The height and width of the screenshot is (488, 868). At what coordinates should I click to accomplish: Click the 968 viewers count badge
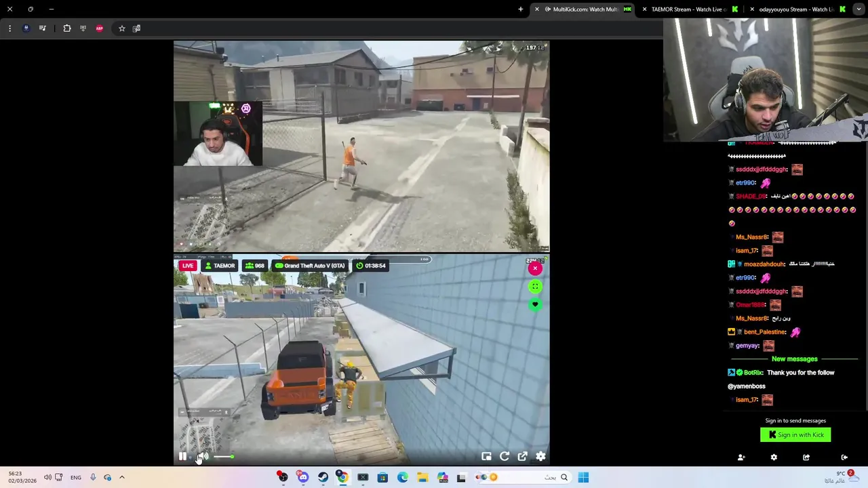(255, 266)
